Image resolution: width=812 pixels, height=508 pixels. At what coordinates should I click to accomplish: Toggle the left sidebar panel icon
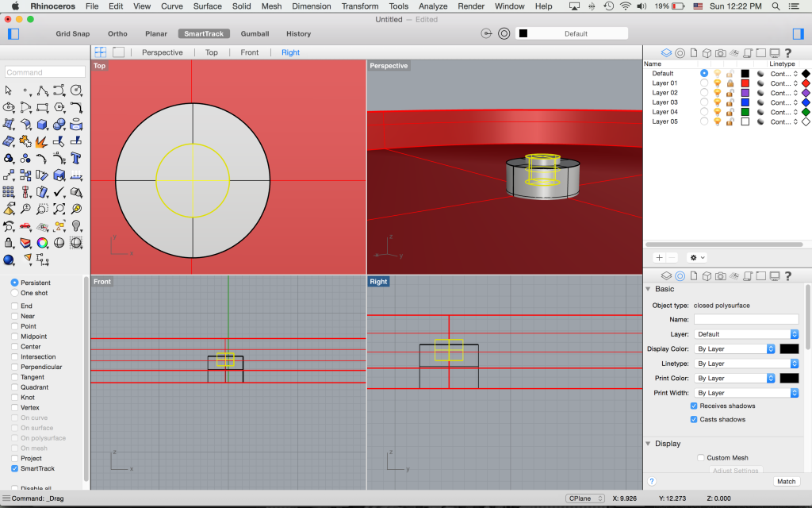[13, 33]
